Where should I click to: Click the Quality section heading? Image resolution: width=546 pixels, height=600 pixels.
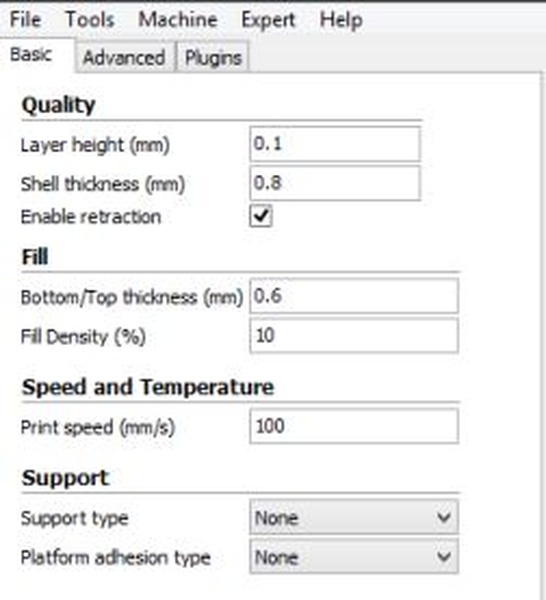click(59, 104)
